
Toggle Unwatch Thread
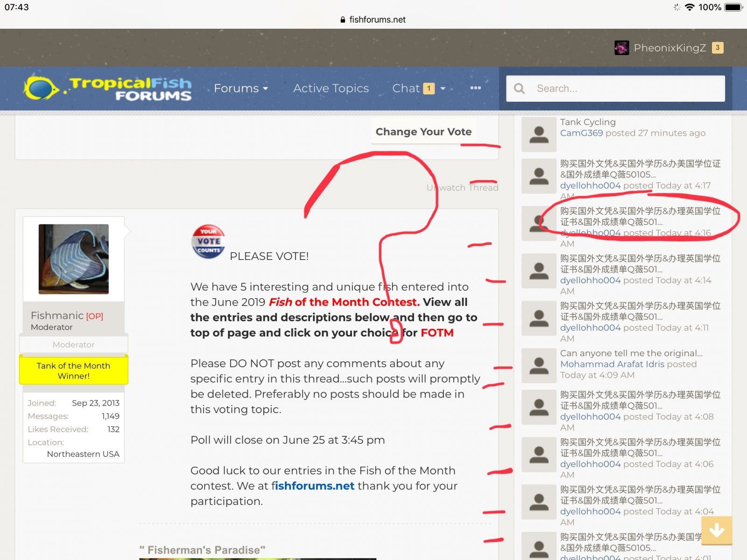coord(462,188)
